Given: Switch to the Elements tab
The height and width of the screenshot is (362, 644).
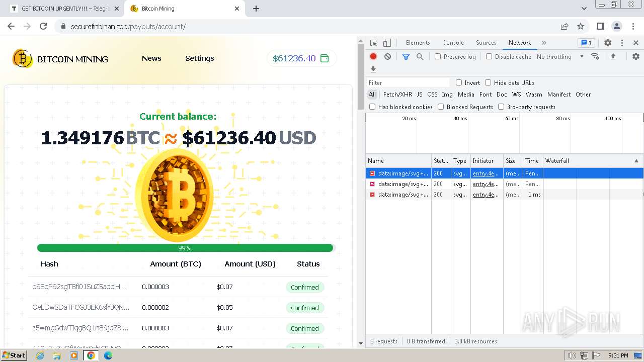Looking at the screenshot, I should tap(418, 43).
